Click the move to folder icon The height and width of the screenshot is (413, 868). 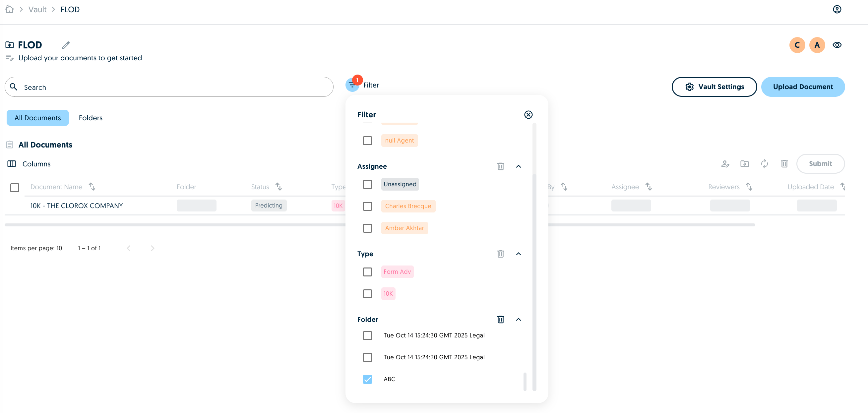(745, 164)
